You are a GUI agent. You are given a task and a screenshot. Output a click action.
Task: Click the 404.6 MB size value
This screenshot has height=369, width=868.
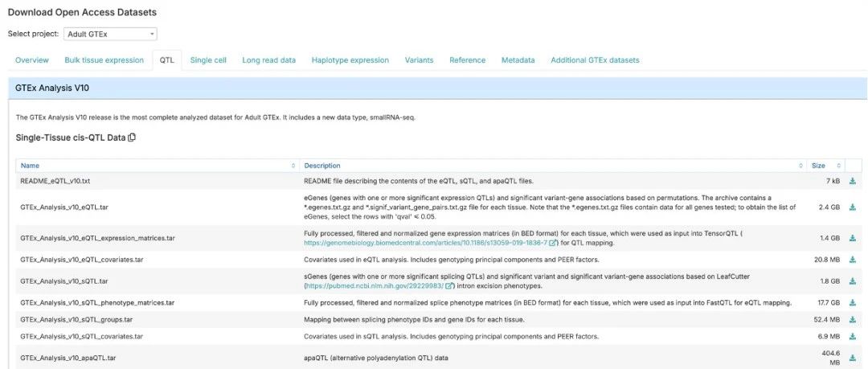[x=829, y=358]
